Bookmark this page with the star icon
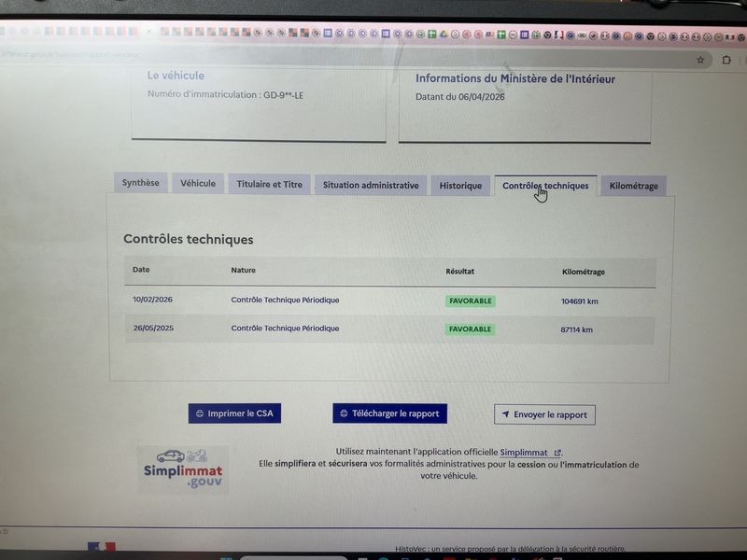Viewport: 747px width, 560px height. pos(700,60)
